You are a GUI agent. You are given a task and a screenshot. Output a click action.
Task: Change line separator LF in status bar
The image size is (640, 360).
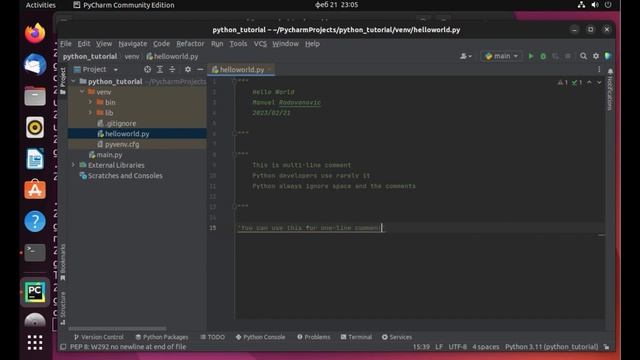(439, 347)
